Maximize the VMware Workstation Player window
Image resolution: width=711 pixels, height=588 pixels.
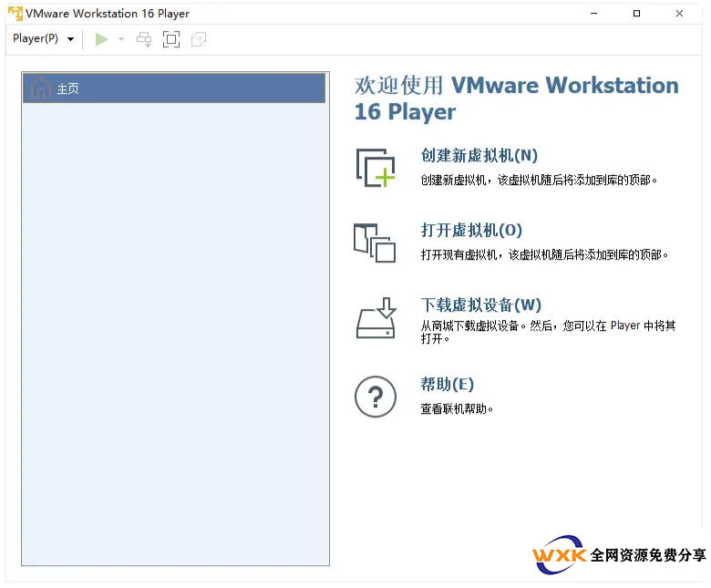coord(636,14)
